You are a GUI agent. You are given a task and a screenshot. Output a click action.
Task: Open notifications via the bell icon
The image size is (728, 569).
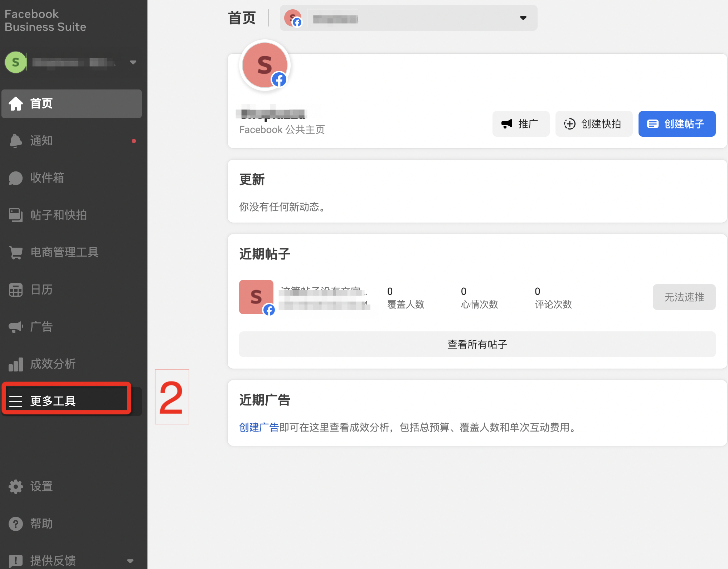pyautogui.click(x=16, y=141)
